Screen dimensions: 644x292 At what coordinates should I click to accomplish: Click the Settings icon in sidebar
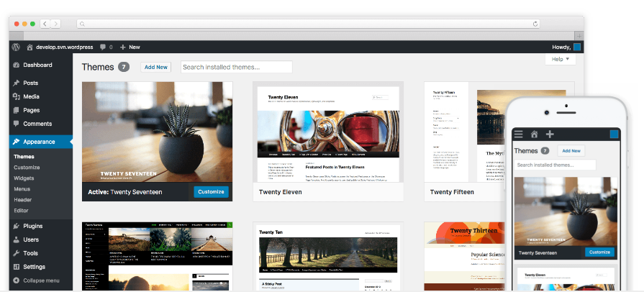pyautogui.click(x=17, y=267)
